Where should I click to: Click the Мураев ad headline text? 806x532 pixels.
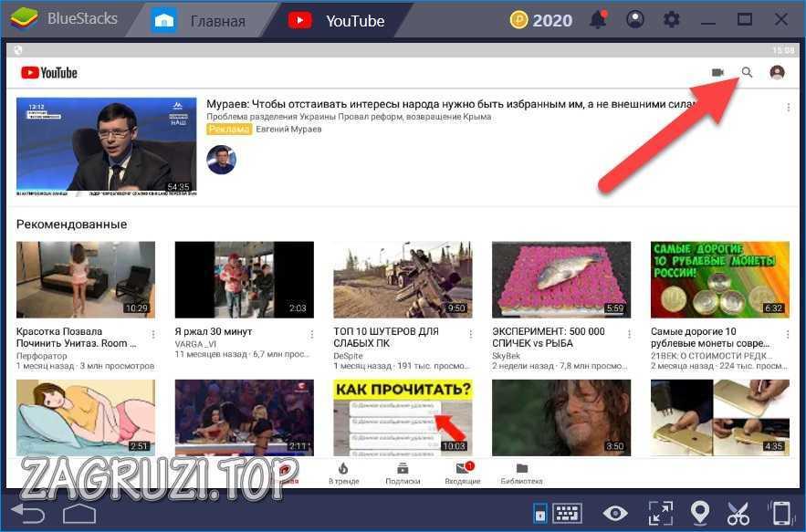[451, 104]
